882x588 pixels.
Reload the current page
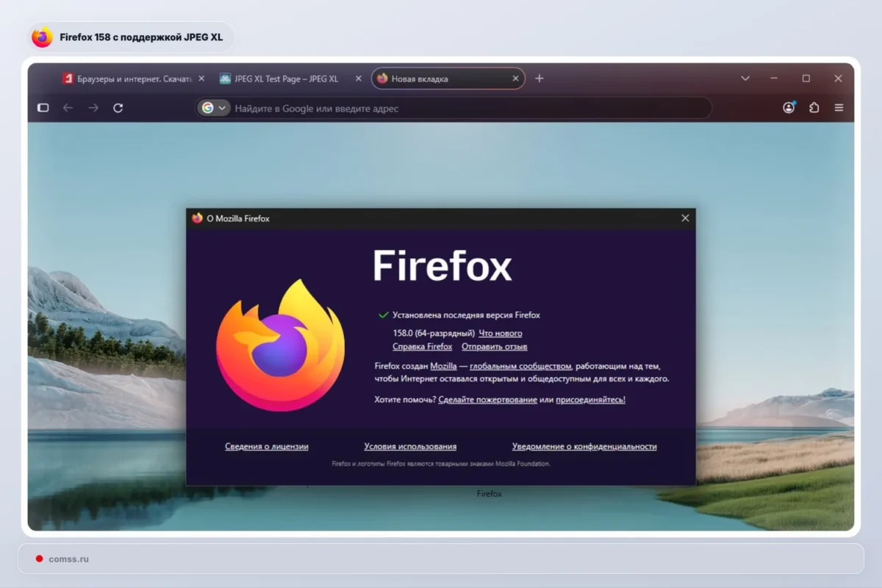tap(118, 108)
